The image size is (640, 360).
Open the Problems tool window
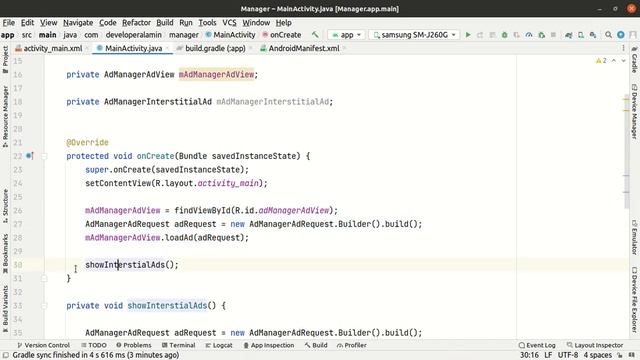coord(133,345)
